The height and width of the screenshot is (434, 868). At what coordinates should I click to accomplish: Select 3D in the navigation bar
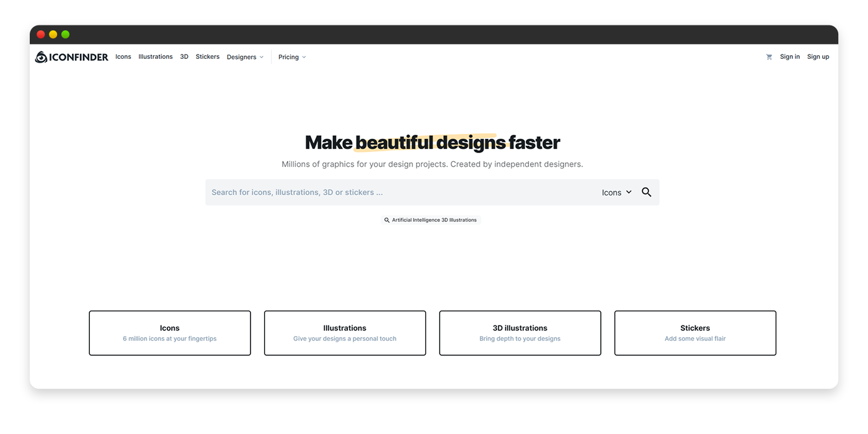click(x=184, y=56)
